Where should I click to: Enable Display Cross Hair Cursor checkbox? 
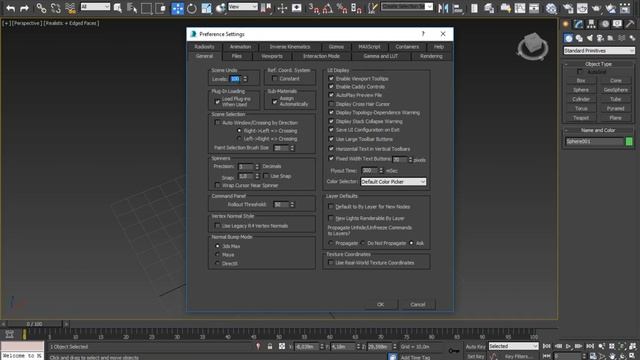click(x=331, y=104)
